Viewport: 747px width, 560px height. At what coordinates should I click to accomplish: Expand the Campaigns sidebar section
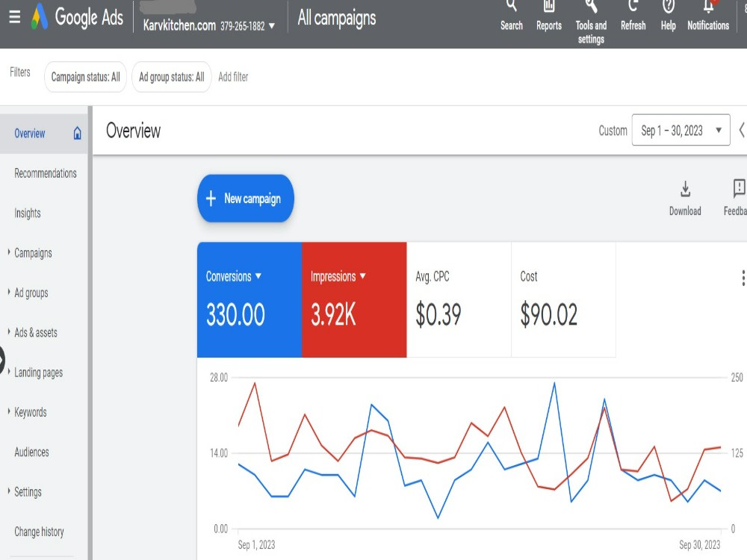point(9,252)
